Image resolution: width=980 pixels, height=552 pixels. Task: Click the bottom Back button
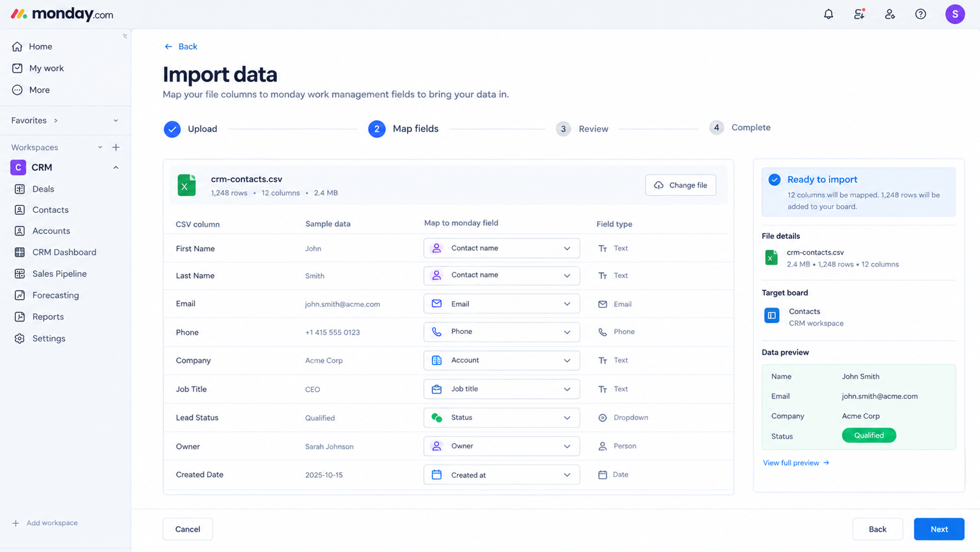point(877,529)
